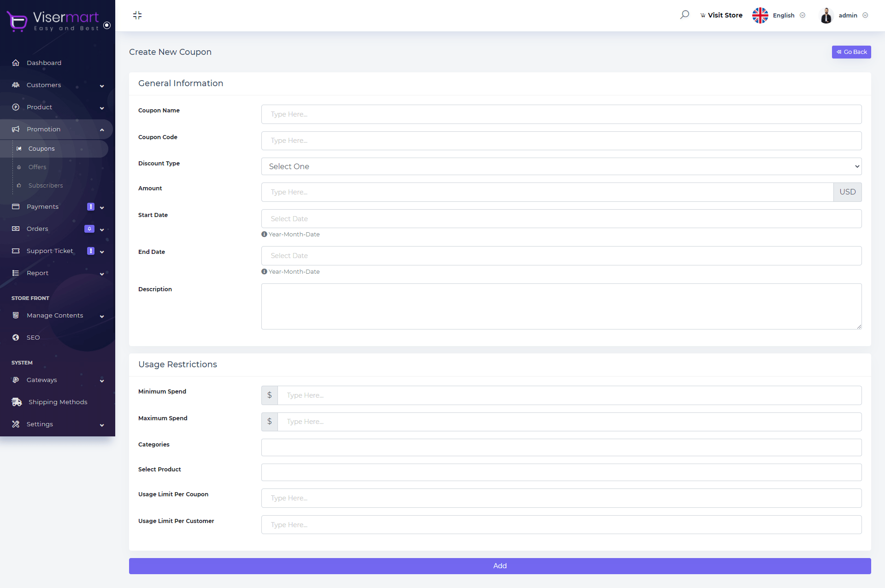Click the Subscribers sidebar toggle item
Screen dimensions: 885x588
[45, 186]
